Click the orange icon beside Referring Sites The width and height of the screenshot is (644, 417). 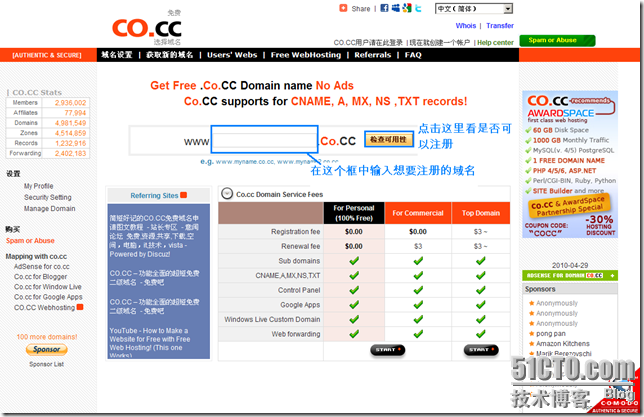tap(184, 195)
